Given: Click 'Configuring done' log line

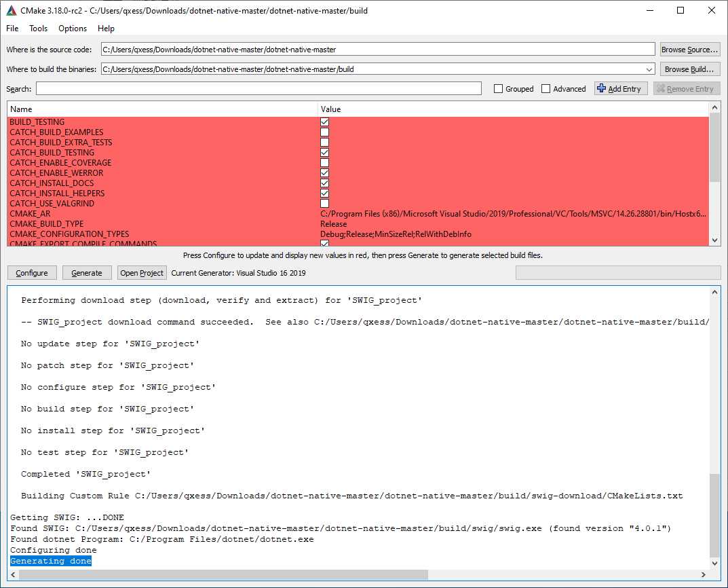Looking at the screenshot, I should click(54, 550).
